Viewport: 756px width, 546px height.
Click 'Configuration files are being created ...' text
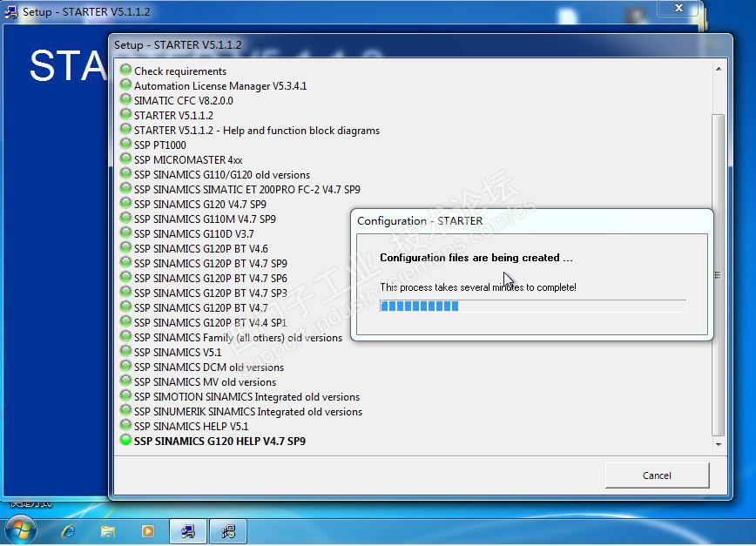pyautogui.click(x=476, y=258)
